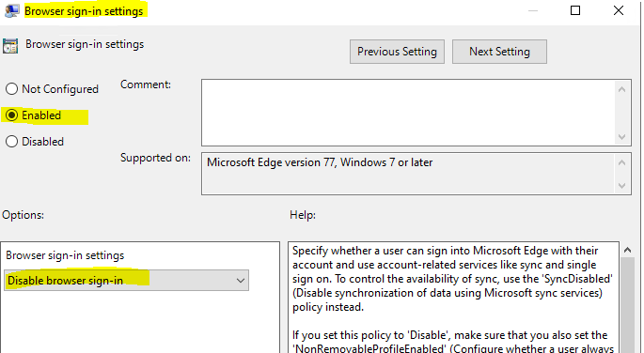Click the dropdown chevron for sign-in settings
The width and height of the screenshot is (644, 353).
(241, 281)
